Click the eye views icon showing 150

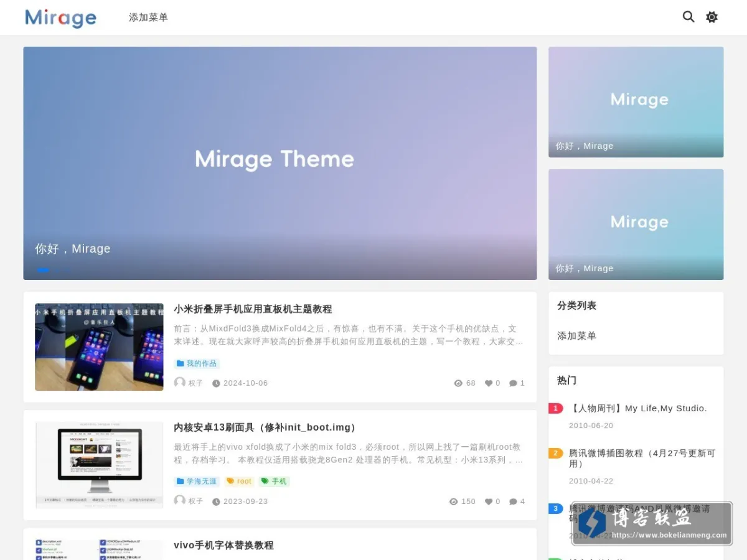[x=454, y=502]
